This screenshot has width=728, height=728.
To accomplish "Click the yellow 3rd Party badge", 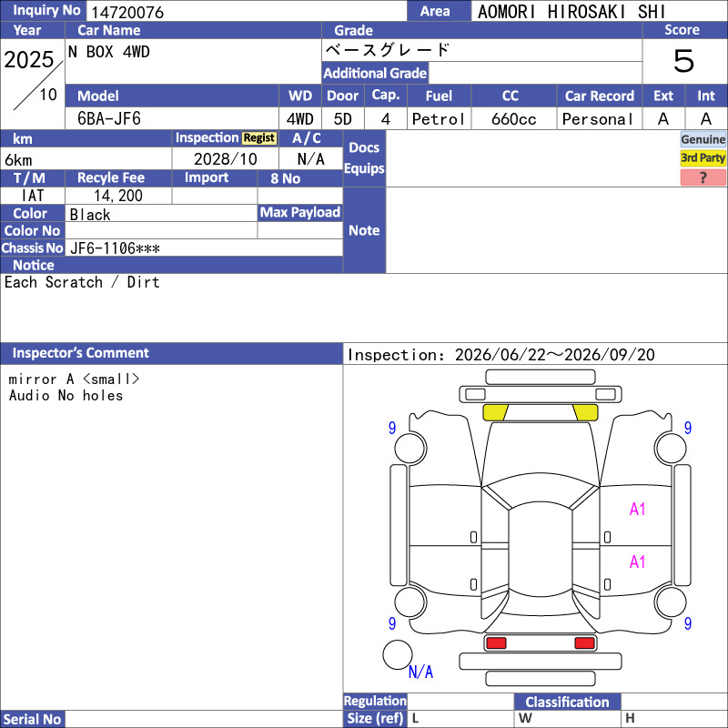I will [x=703, y=158].
